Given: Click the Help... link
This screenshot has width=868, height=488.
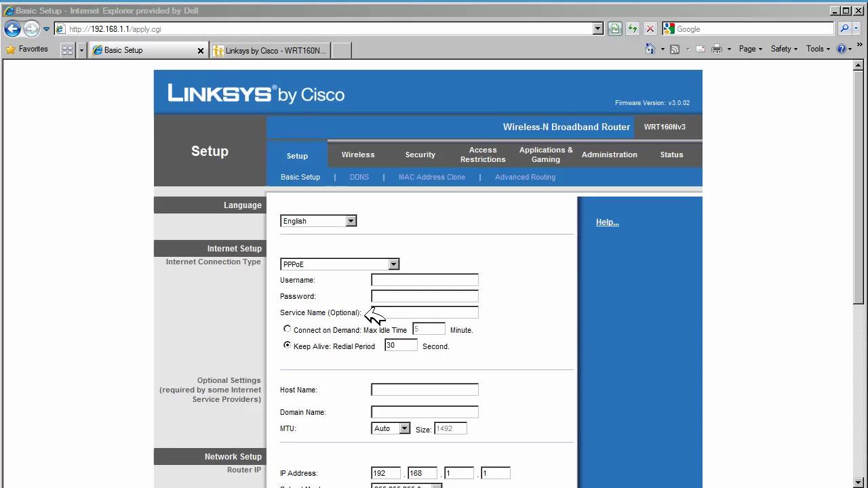Looking at the screenshot, I should [x=608, y=222].
